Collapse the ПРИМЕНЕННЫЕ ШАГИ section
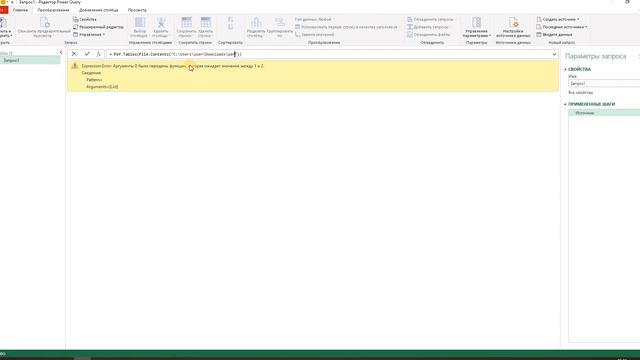Viewport: 640px width, 360px height. (566, 104)
